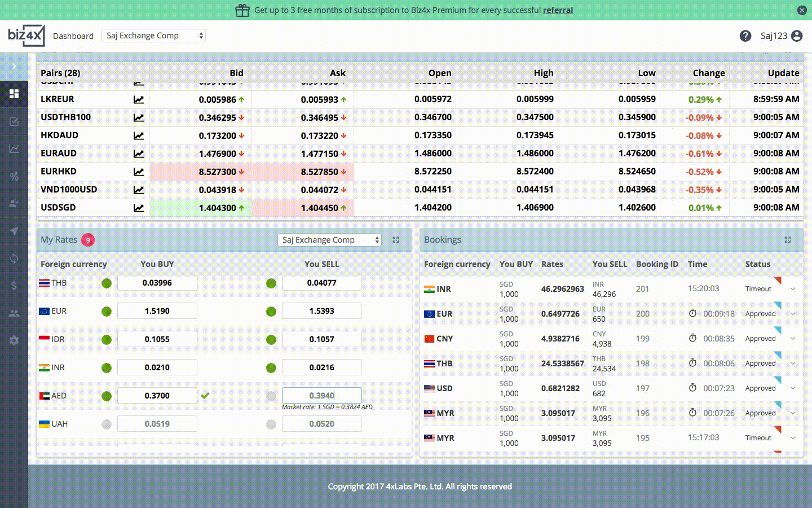Image resolution: width=812 pixels, height=508 pixels.
Task: Edit the EUR You BUY rate field
Action: click(x=157, y=311)
